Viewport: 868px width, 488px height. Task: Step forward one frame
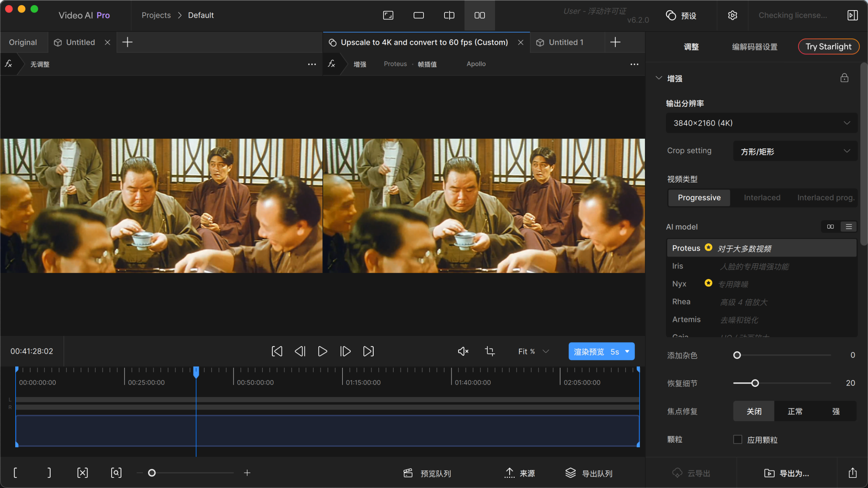pyautogui.click(x=346, y=351)
